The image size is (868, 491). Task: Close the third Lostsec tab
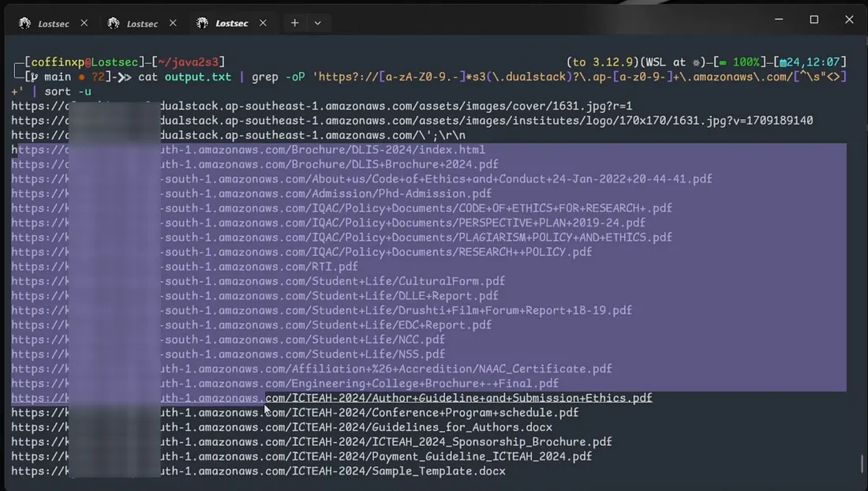(263, 23)
